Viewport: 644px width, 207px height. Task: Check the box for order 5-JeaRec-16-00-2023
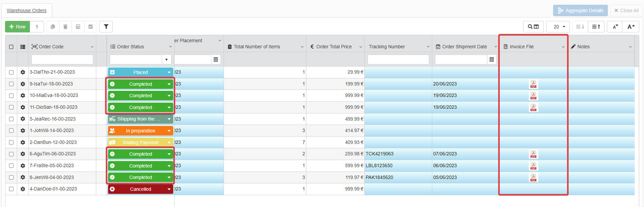pos(11,119)
